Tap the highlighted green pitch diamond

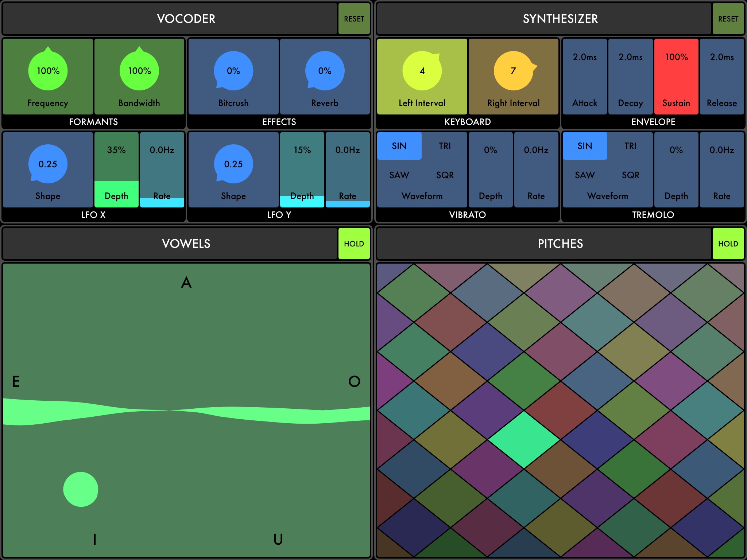[x=524, y=440]
